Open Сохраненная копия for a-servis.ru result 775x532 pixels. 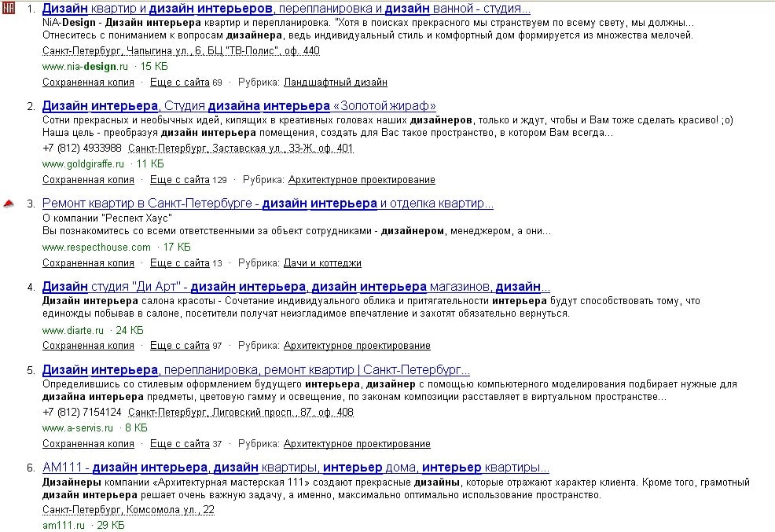(x=89, y=443)
